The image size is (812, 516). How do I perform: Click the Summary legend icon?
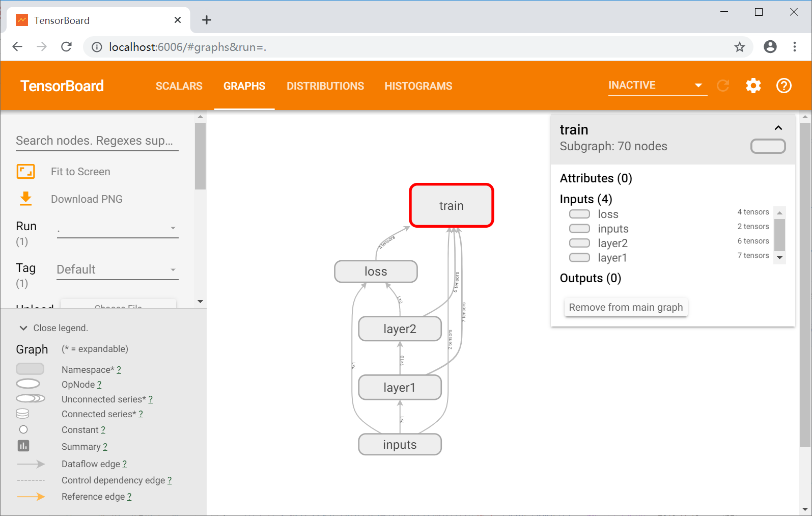click(23, 446)
